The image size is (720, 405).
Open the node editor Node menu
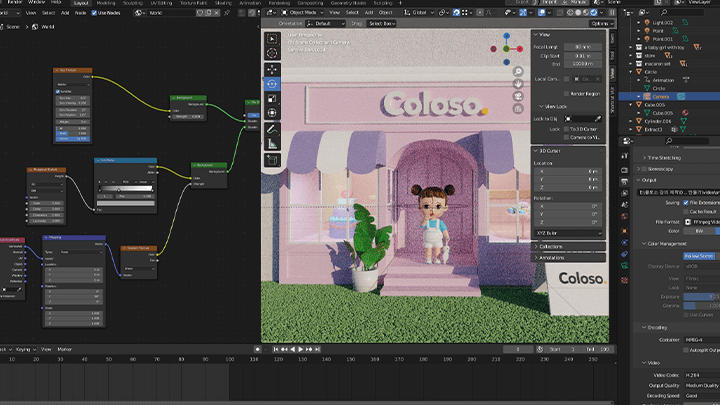[x=80, y=13]
